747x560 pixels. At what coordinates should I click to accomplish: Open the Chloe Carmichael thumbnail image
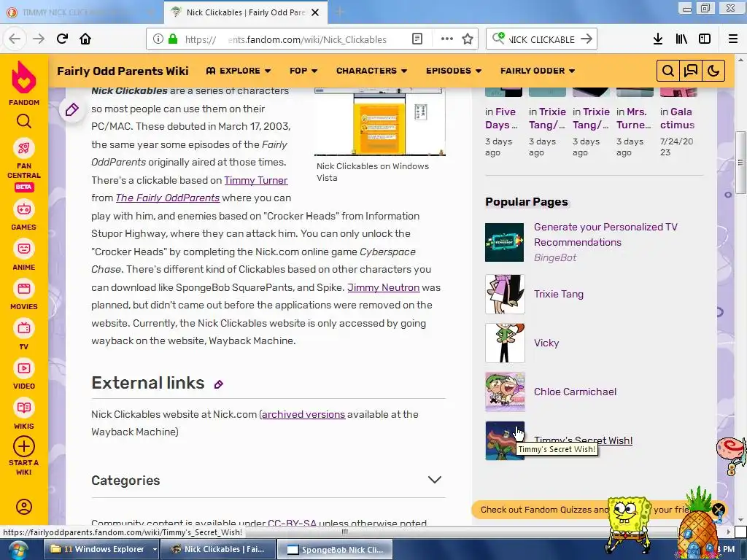point(505,392)
